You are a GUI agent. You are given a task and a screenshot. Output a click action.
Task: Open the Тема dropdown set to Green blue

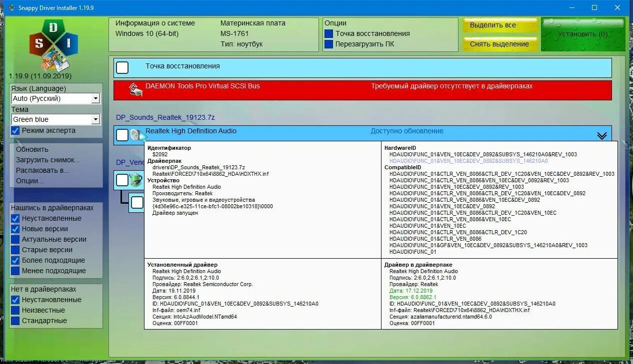[55, 119]
